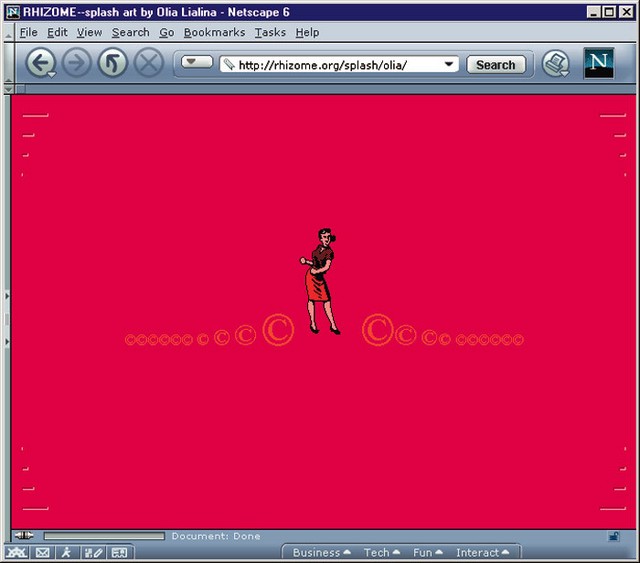Expand the Interact channel tab

pyautogui.click(x=482, y=552)
